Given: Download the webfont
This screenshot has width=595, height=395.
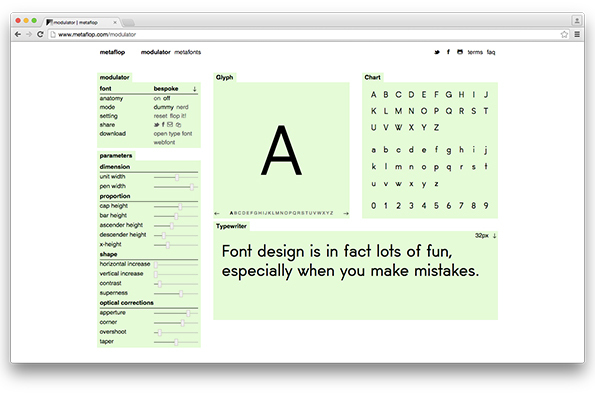Looking at the screenshot, I should 164,142.
